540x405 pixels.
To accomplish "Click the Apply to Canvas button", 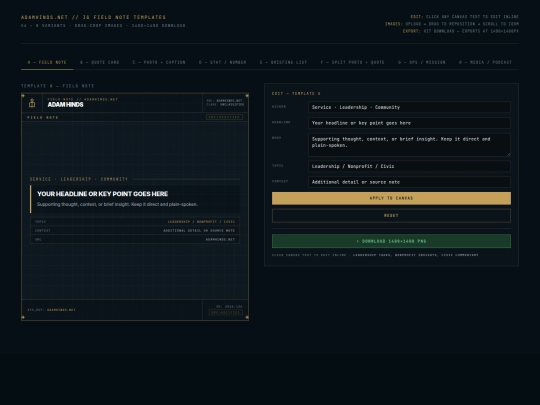I will pos(391,198).
